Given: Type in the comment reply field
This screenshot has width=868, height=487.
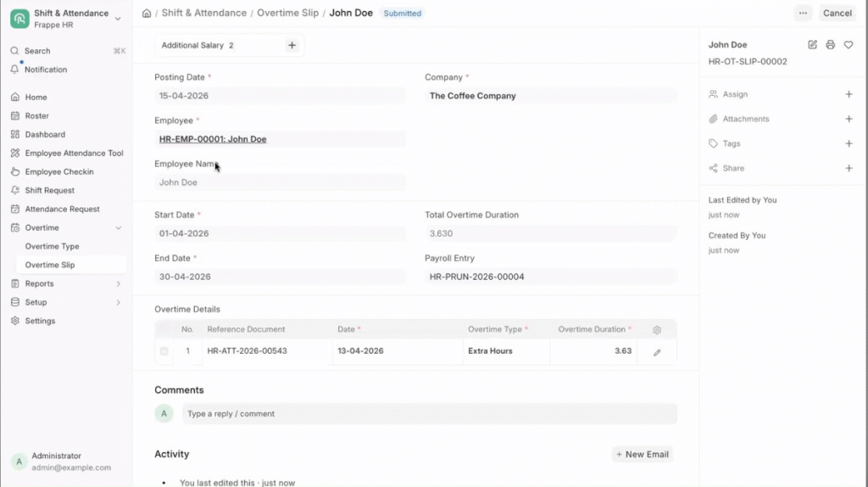Looking at the screenshot, I should [x=429, y=414].
